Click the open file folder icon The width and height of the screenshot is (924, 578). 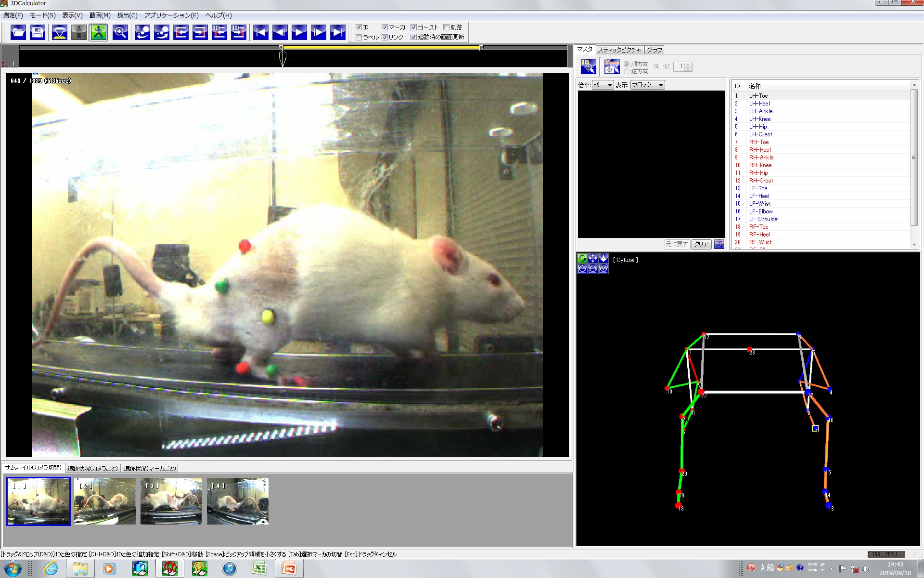click(18, 33)
